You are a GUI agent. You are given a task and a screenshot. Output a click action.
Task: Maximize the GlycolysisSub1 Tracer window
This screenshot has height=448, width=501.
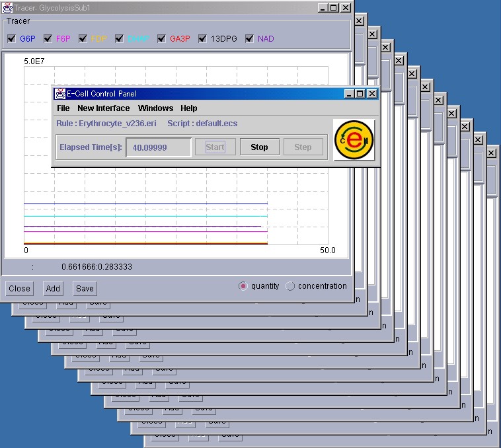334,8
